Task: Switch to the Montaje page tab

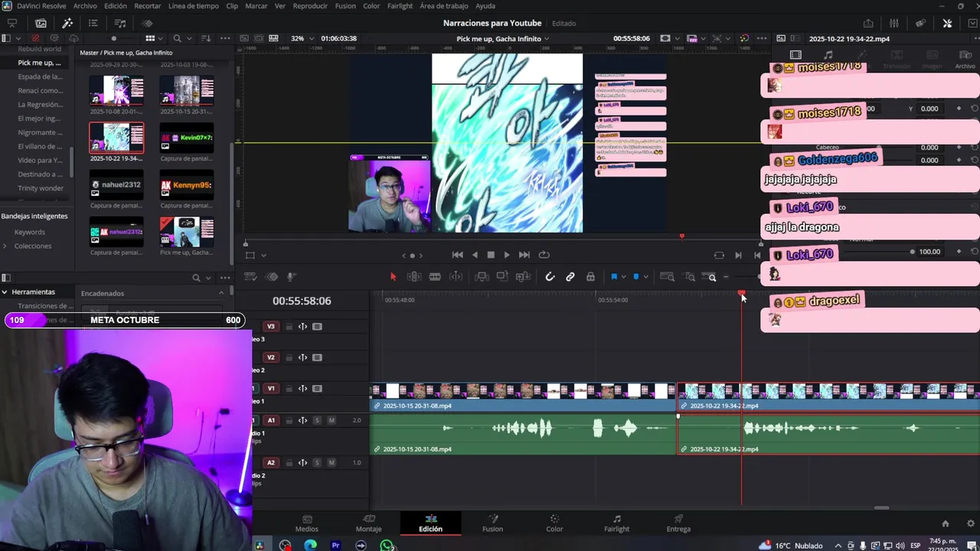Action: coord(368,523)
